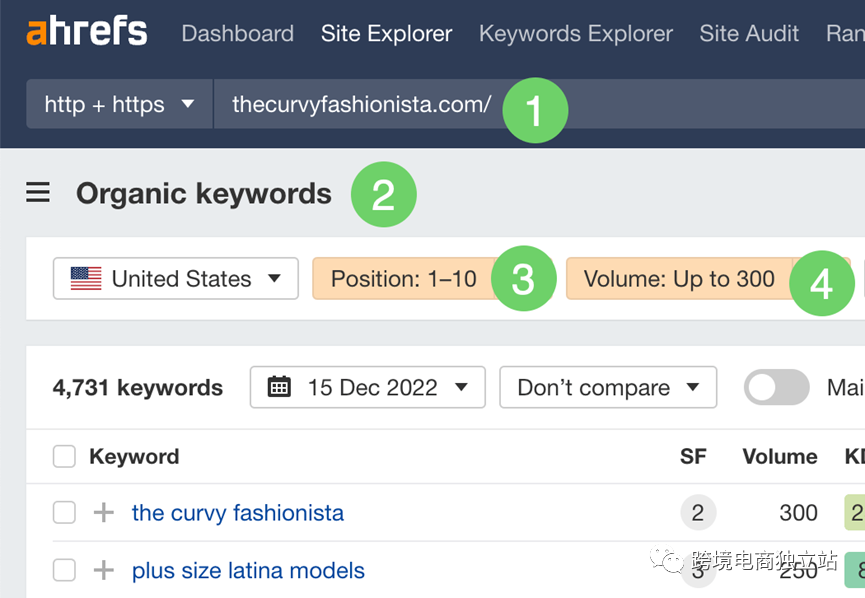Click the 4,731 keywords count
The height and width of the screenshot is (598, 865).
click(138, 387)
